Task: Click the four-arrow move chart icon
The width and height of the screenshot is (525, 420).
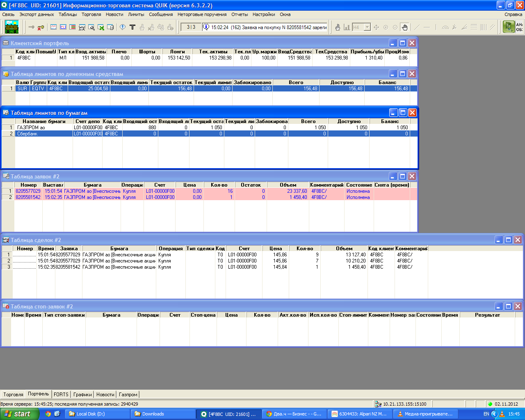Action: click(x=376, y=27)
